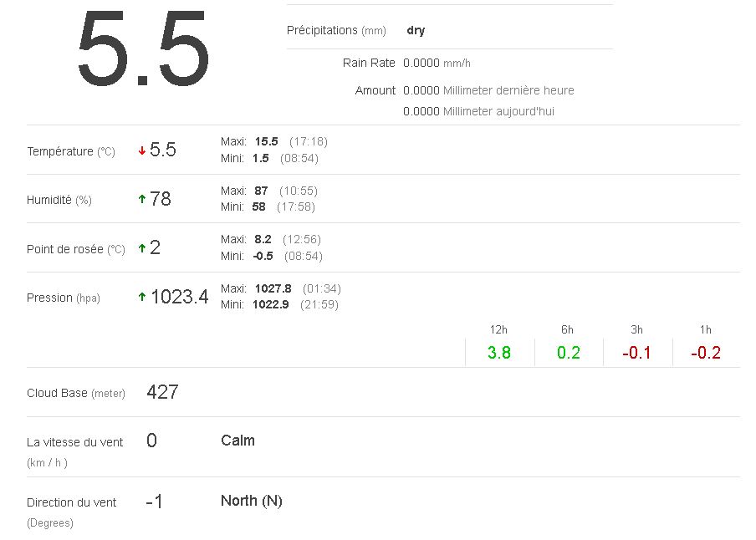The image size is (756, 540).
Task: Select the large 5.5 temperature display
Action: click(x=142, y=50)
